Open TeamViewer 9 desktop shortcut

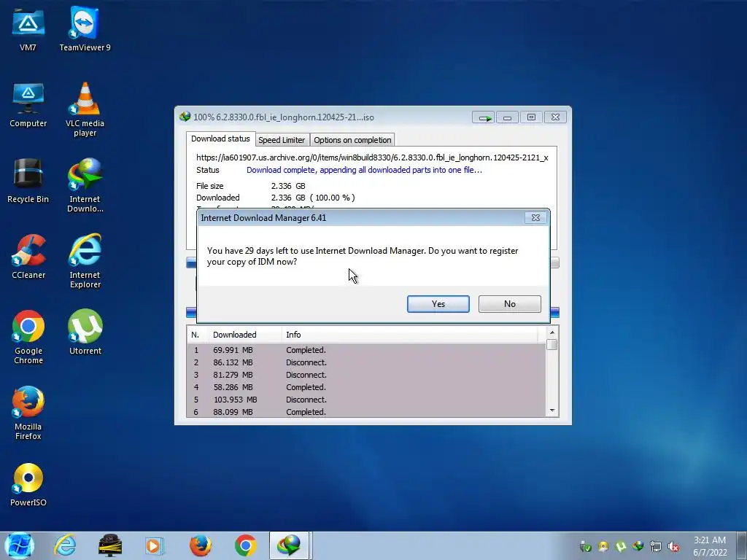click(85, 29)
